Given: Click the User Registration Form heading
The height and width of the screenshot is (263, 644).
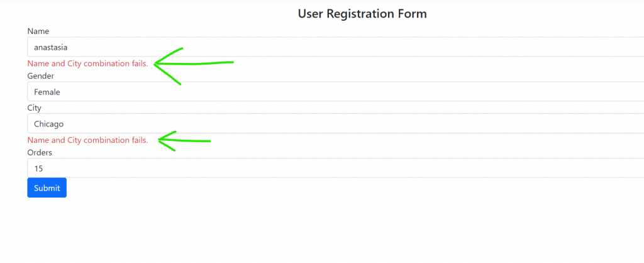Looking at the screenshot, I should click(x=362, y=14).
